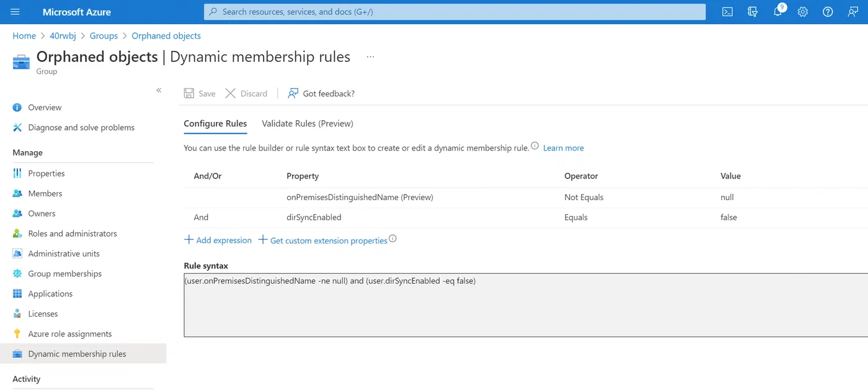Image resolution: width=868 pixels, height=391 pixels.
Task: Select the null value cell
Action: point(727,197)
